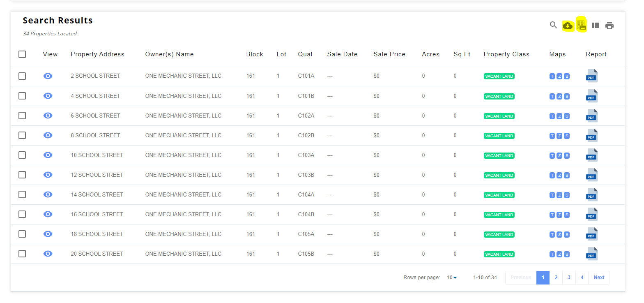The image size is (644, 303).
Task: Open PDF report for 2 SCHOOL STREET
Action: [591, 76]
